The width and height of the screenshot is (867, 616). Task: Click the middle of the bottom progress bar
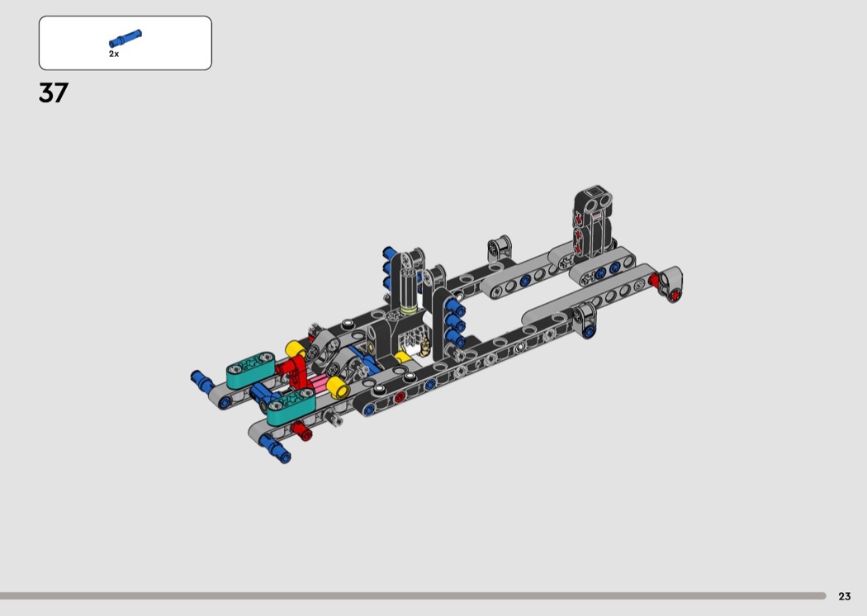(413, 595)
